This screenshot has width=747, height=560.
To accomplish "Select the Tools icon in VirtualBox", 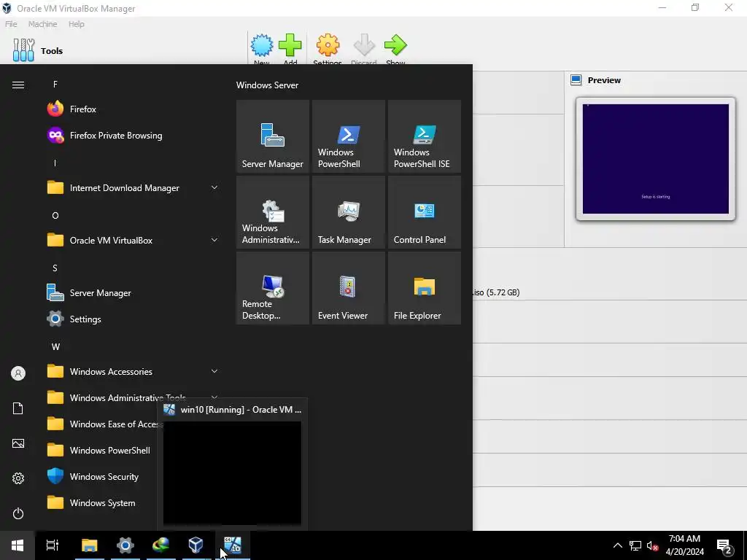I will coord(23,50).
